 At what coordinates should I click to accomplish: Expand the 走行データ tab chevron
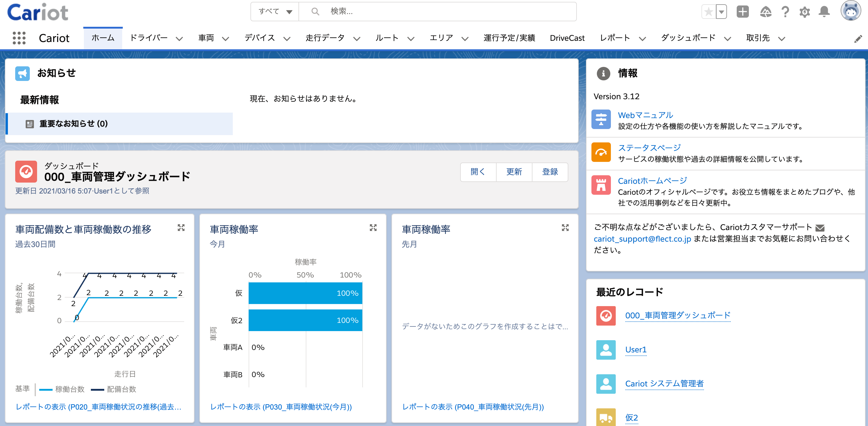[x=356, y=39]
